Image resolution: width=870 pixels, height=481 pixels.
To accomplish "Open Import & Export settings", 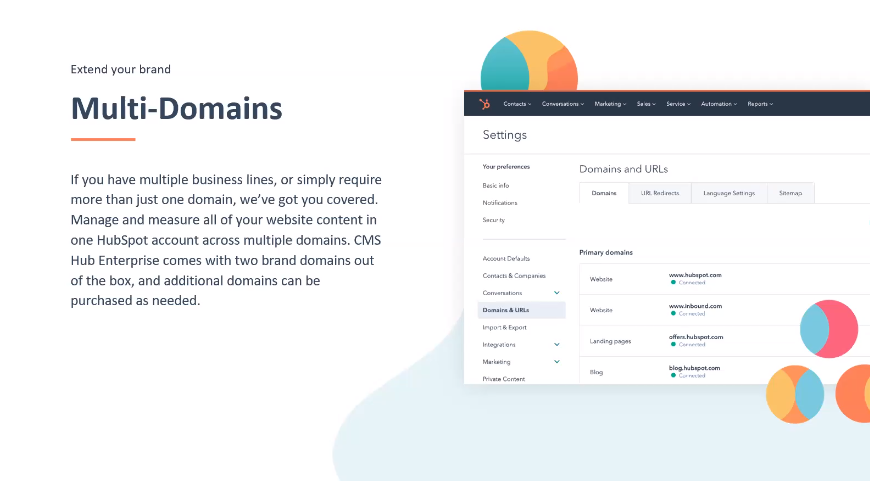I will pyautogui.click(x=504, y=327).
